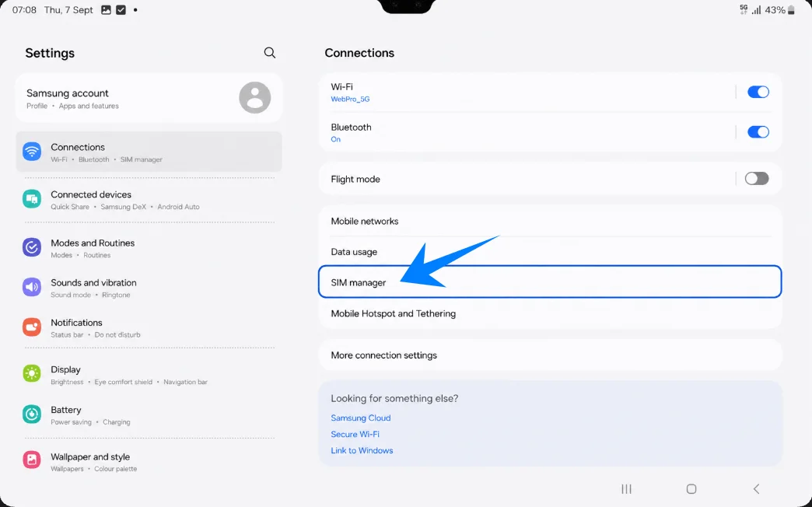This screenshot has height=507, width=812.
Task: Enable the Flight mode switch
Action: [757, 179]
